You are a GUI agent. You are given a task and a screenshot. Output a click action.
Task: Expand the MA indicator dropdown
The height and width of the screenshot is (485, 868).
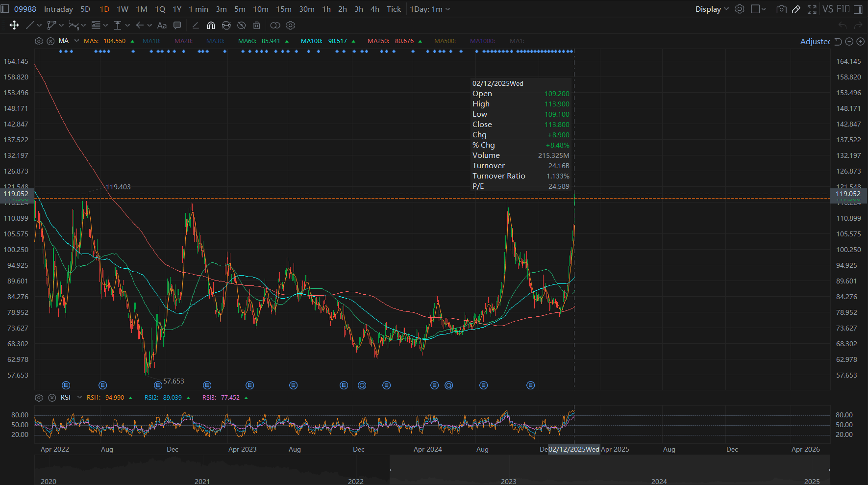coord(77,41)
